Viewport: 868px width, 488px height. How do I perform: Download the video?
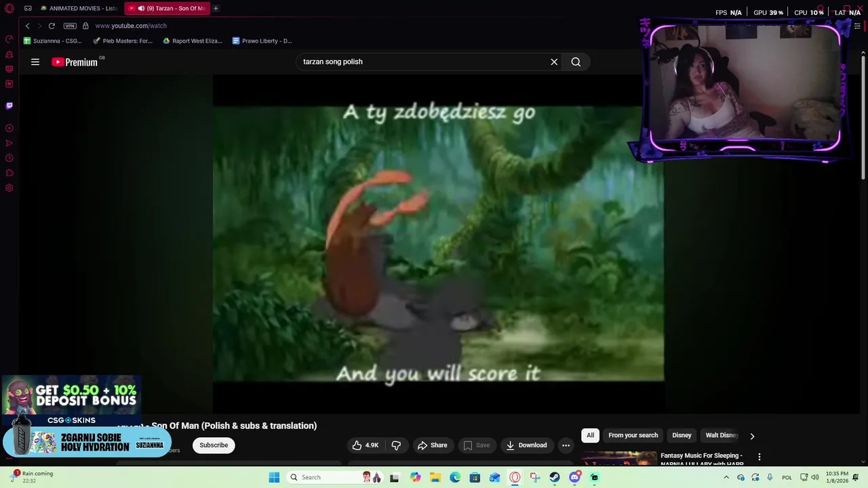click(x=526, y=445)
